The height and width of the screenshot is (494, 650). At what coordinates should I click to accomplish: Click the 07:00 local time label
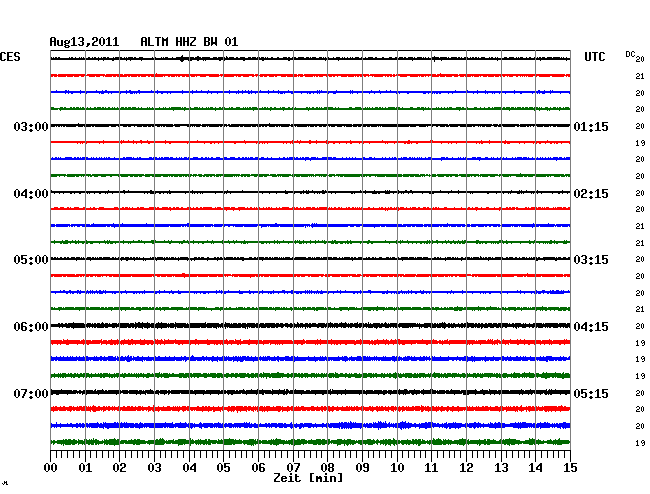(31, 393)
